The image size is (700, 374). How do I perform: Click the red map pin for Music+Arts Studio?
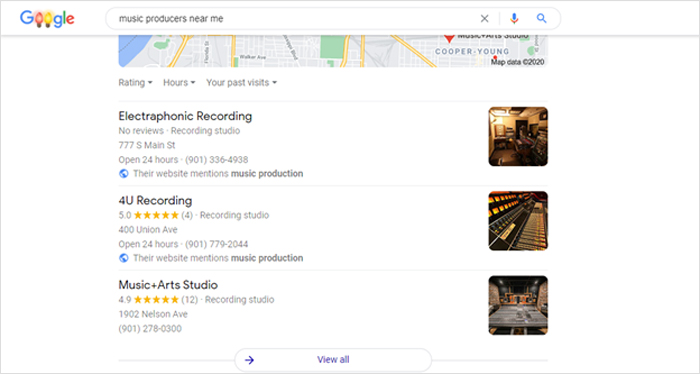click(x=449, y=38)
